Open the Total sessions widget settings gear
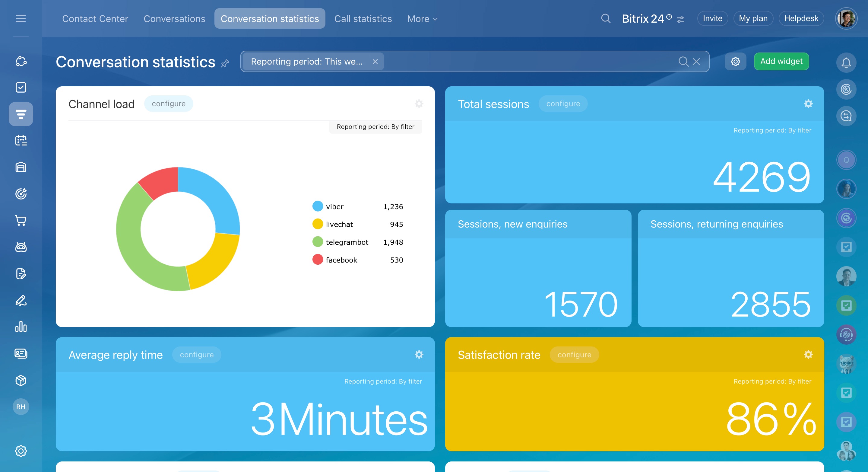868x472 pixels. click(x=808, y=104)
